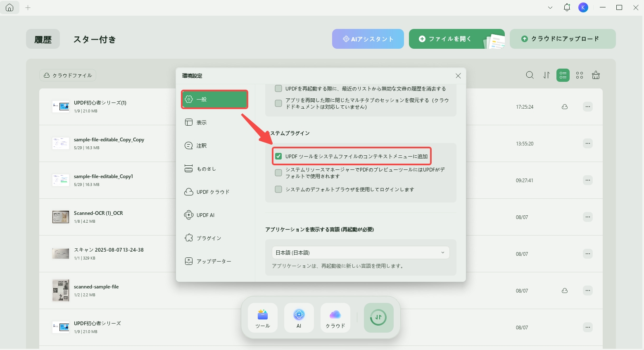This screenshot has width=644, height=350.
Task: Click the クラウドにアップロード button
Action: tap(563, 39)
